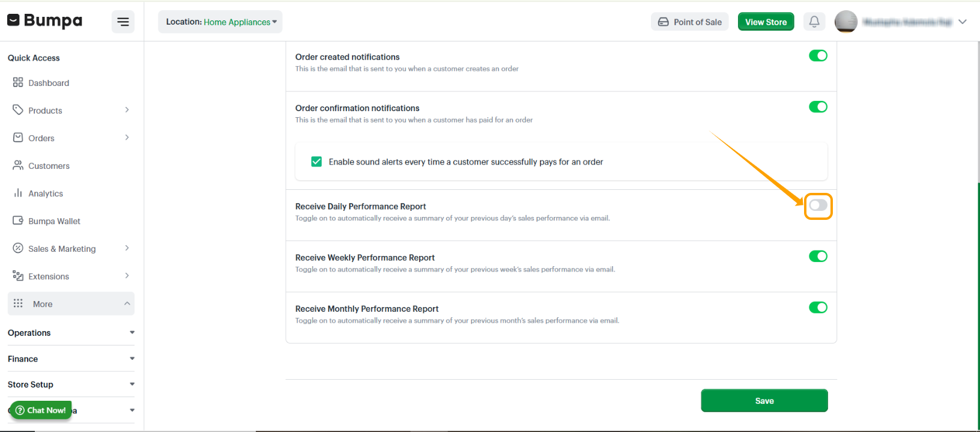Toggle the hamburger sidebar menu
Image resolution: width=980 pixels, height=432 pixels.
123,22
